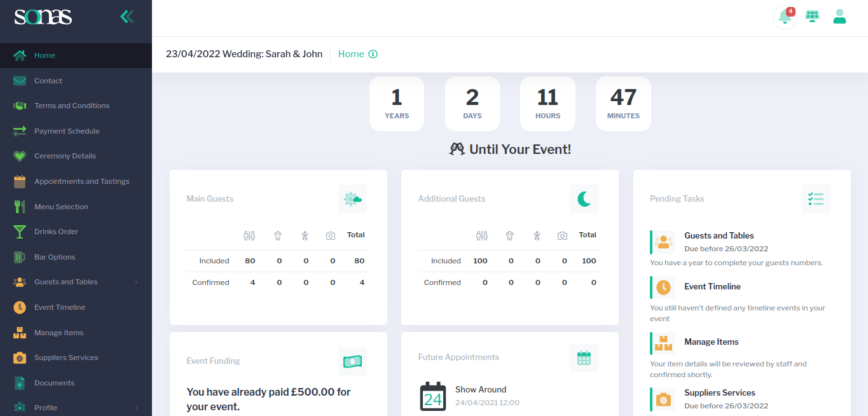
Task: Click the handshake icon beside Terms and Conditions
Action: tap(20, 106)
